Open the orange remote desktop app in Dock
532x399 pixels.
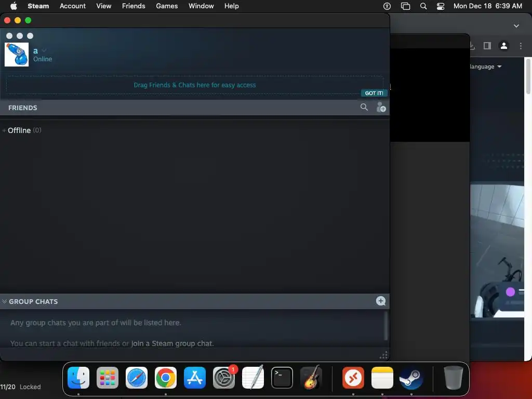[353, 378]
